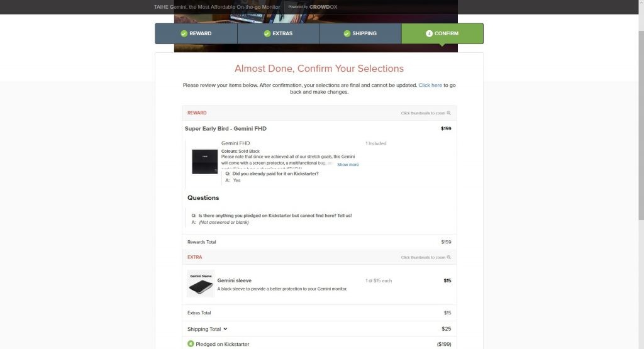The image size is (644, 349).
Task: Click the checkmark icon on Shipping step
Action: [347, 34]
